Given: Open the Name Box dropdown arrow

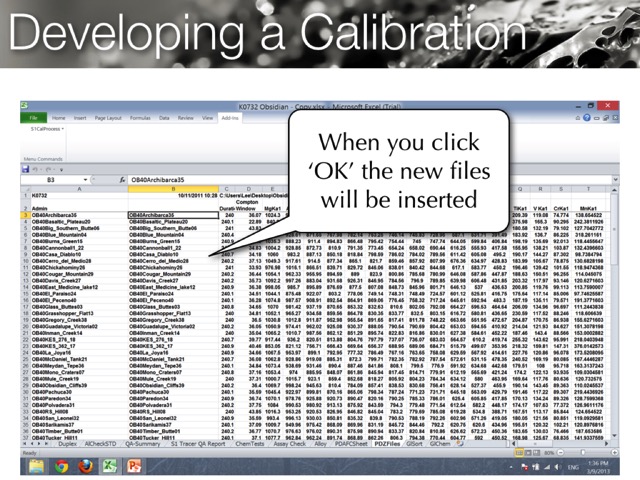Looking at the screenshot, I should point(85,180).
